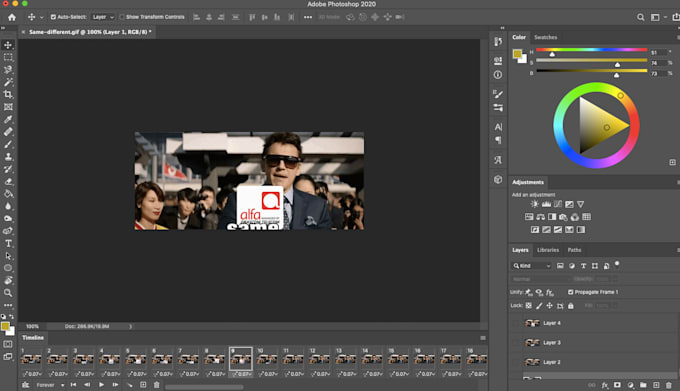The image size is (680, 391).
Task: Select frame 12 thumbnail in timeline
Action: [x=319, y=359]
